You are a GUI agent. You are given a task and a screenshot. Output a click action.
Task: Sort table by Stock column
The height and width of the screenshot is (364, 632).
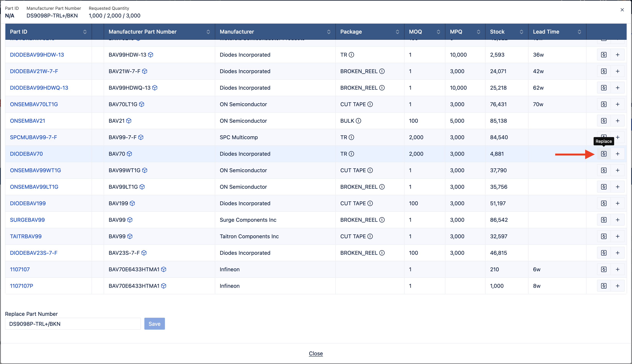coord(521,32)
